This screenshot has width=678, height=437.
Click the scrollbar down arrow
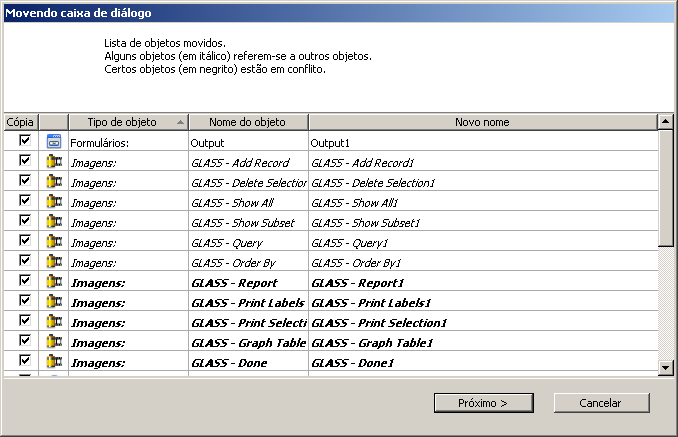point(666,368)
